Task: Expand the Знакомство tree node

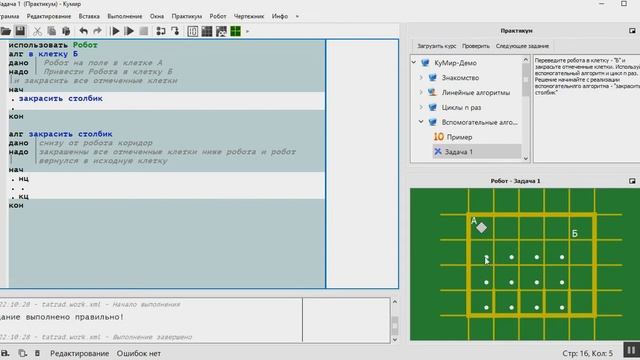Action: coord(421,78)
